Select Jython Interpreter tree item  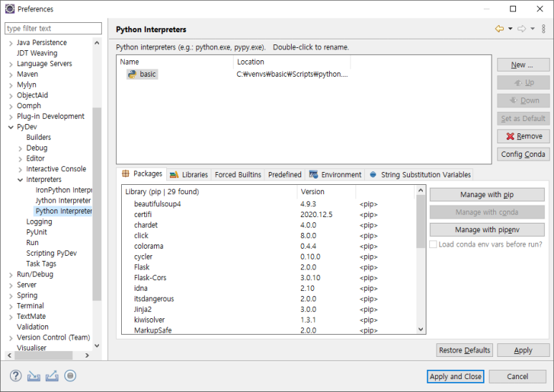pyautogui.click(x=63, y=201)
